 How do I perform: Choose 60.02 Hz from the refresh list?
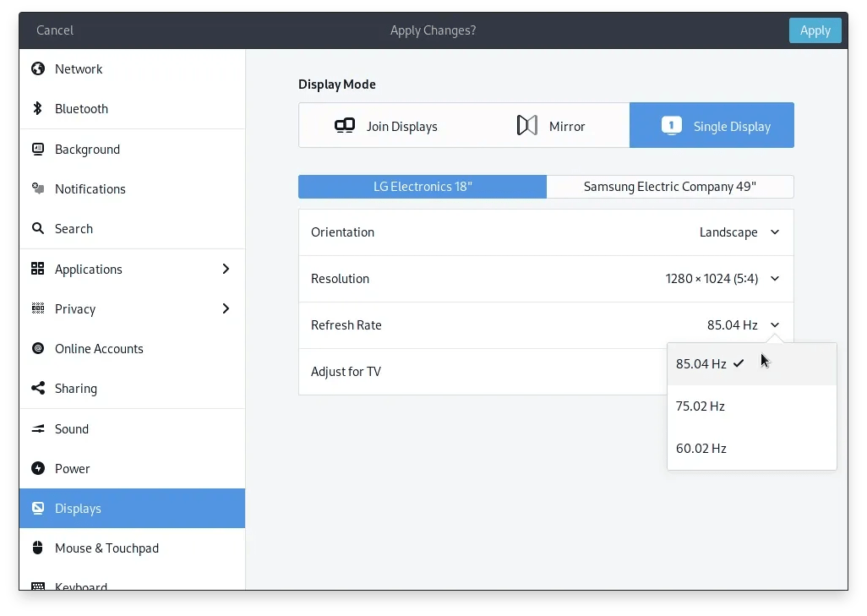pyautogui.click(x=701, y=448)
